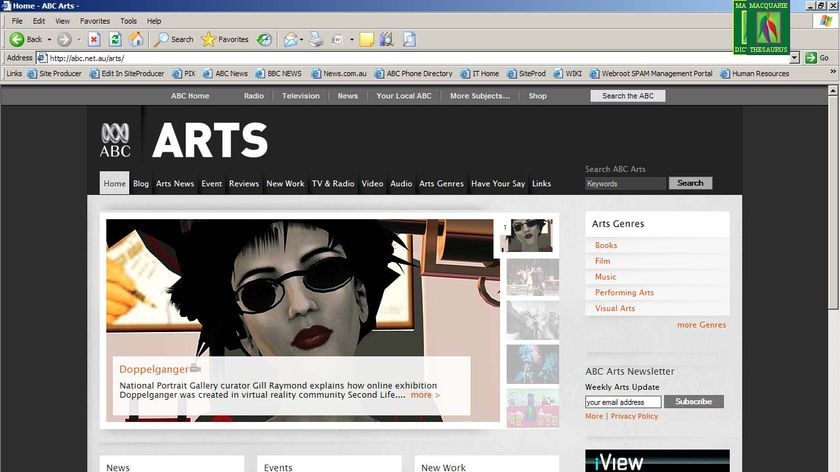Click the Doppelganger story more link

(425, 395)
